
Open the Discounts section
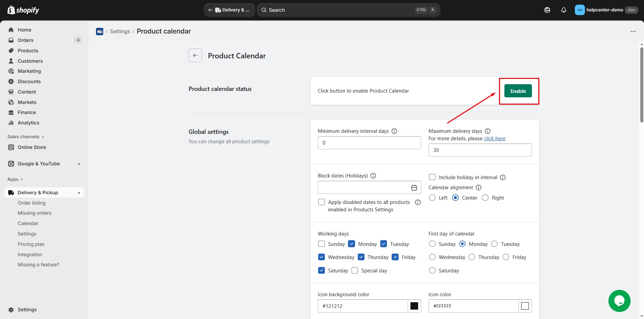[x=29, y=81]
